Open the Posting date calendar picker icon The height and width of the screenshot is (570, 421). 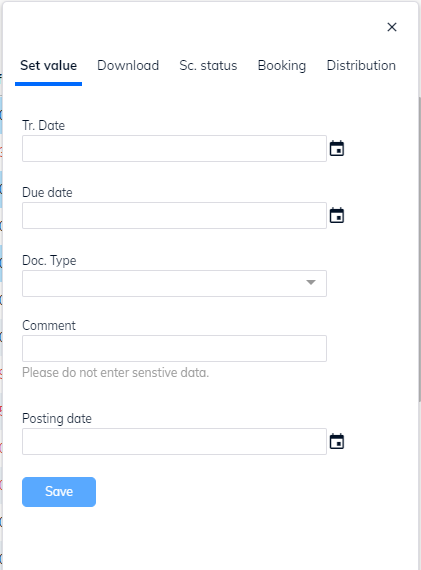(x=337, y=441)
